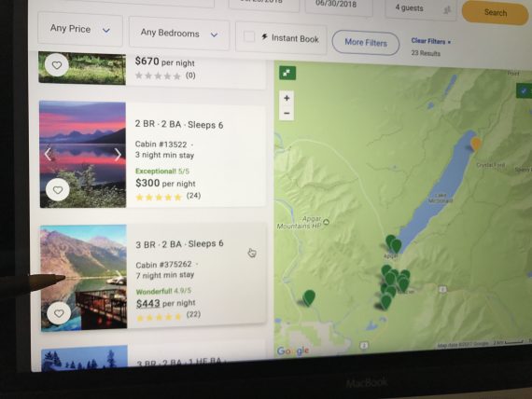Expand the Any Bedrooms dropdown
The width and height of the screenshot is (532, 399).
click(179, 34)
